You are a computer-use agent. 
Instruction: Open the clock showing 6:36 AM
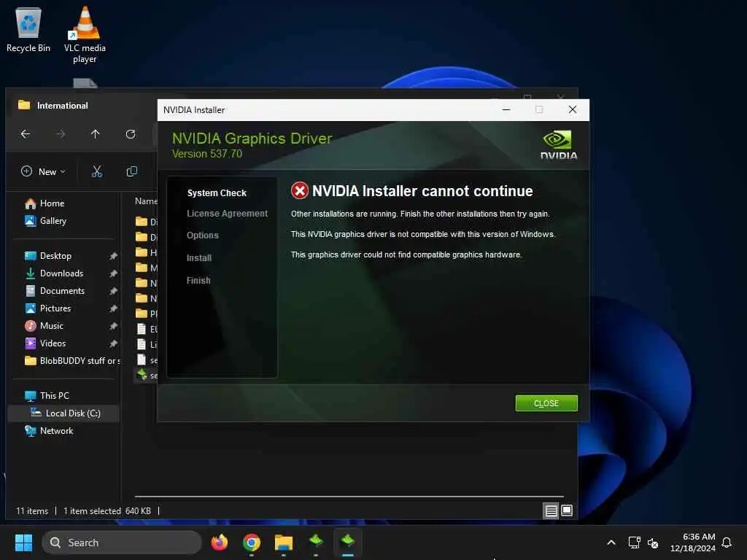click(693, 542)
